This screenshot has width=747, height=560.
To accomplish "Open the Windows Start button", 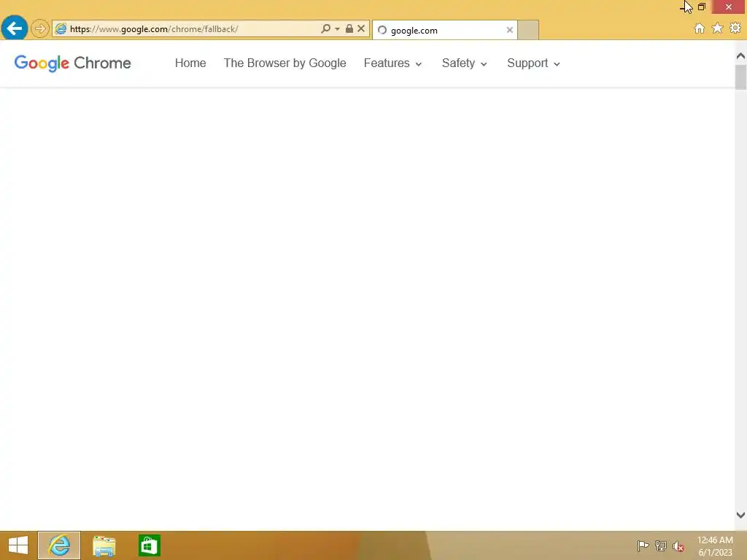I will 18,545.
